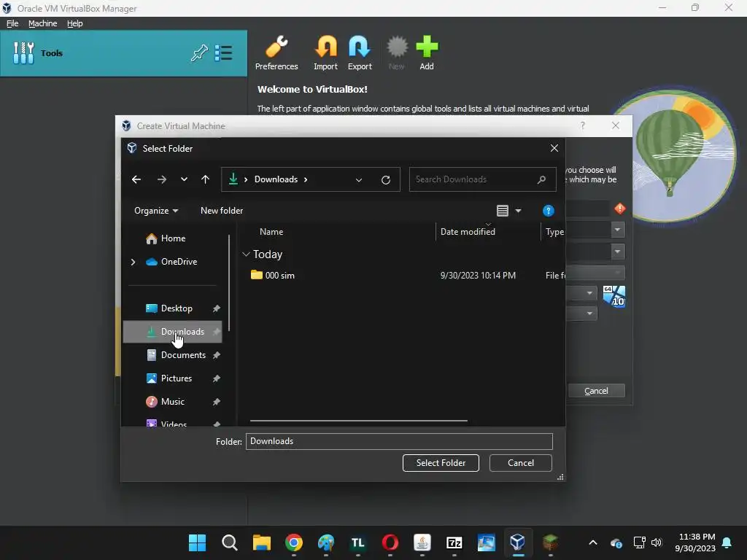Click the question mark in Create Virtual Machine
The height and width of the screenshot is (560, 747).
point(583,125)
